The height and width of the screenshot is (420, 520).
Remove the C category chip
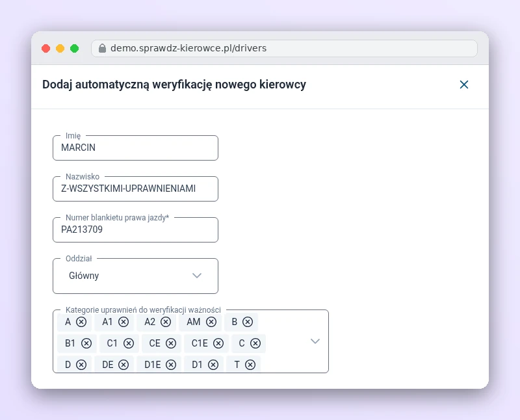(x=255, y=343)
